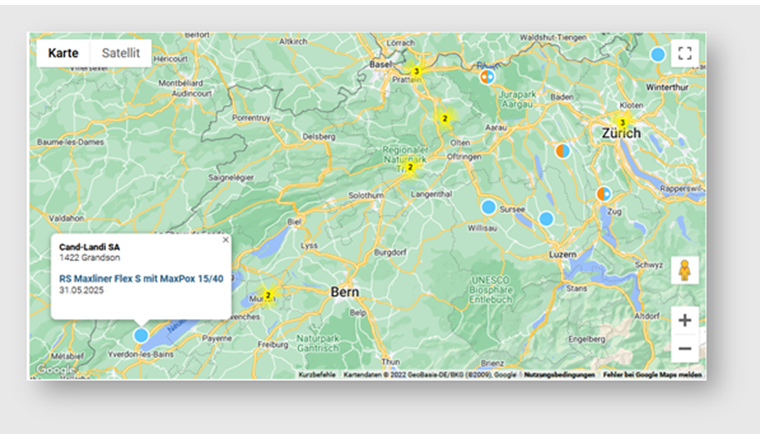Expand the cluster marker 2 near Murten

[268, 295]
